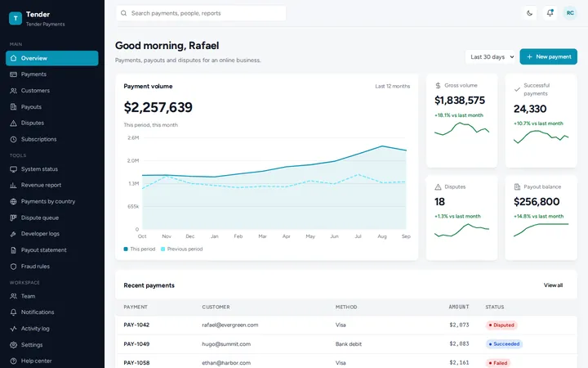Create a New payment
Screen dimensions: 588x368
[x=548, y=56]
